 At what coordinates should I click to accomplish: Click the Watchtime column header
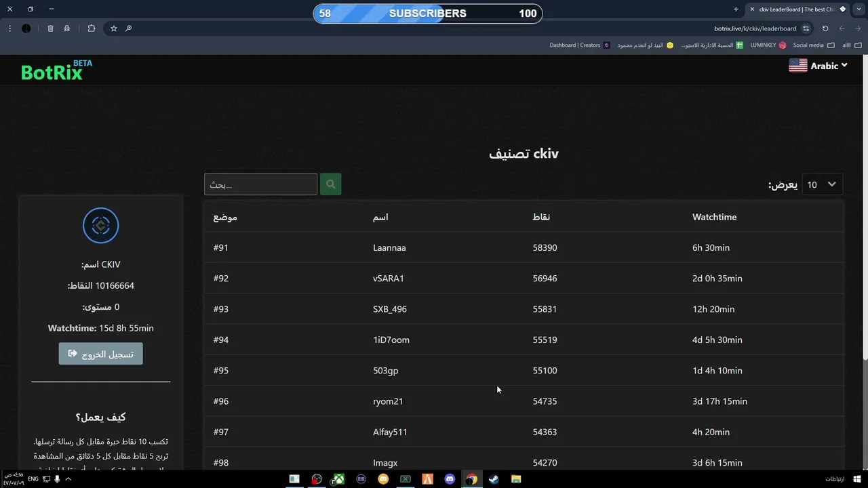(x=714, y=217)
